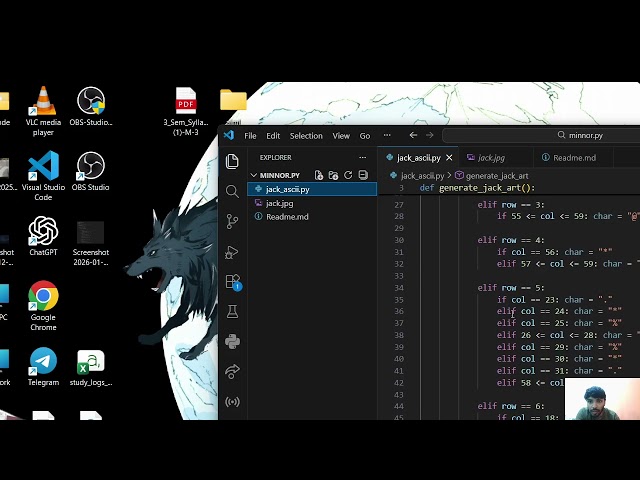The image size is (640, 480).
Task: Collapse all folders in Explorer
Action: pos(363,176)
